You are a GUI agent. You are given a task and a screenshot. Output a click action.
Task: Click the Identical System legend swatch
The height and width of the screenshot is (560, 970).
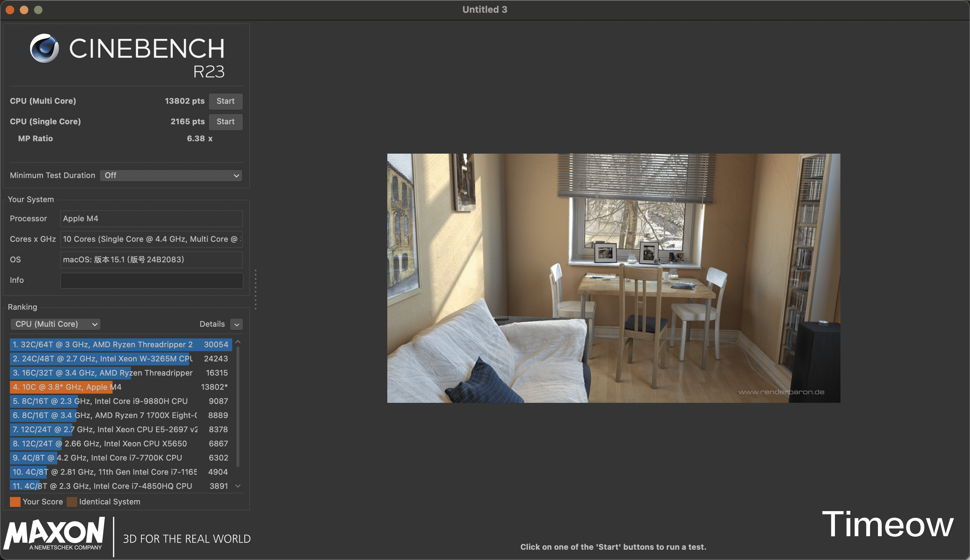click(x=72, y=502)
